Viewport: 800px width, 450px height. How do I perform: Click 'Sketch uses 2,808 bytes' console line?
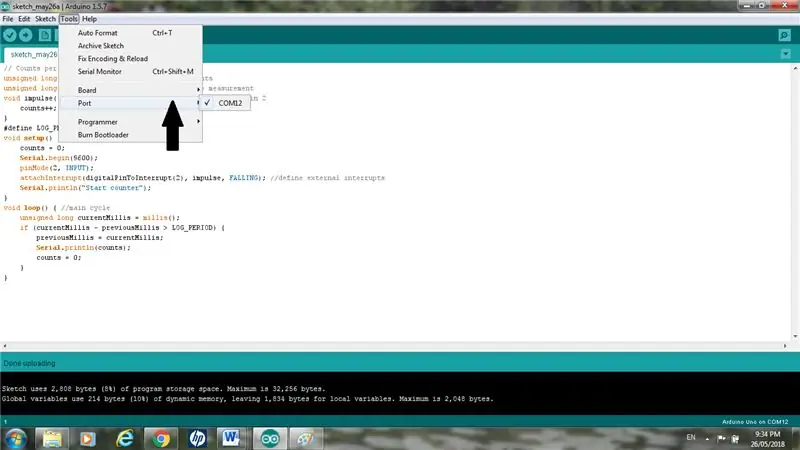tap(163, 389)
